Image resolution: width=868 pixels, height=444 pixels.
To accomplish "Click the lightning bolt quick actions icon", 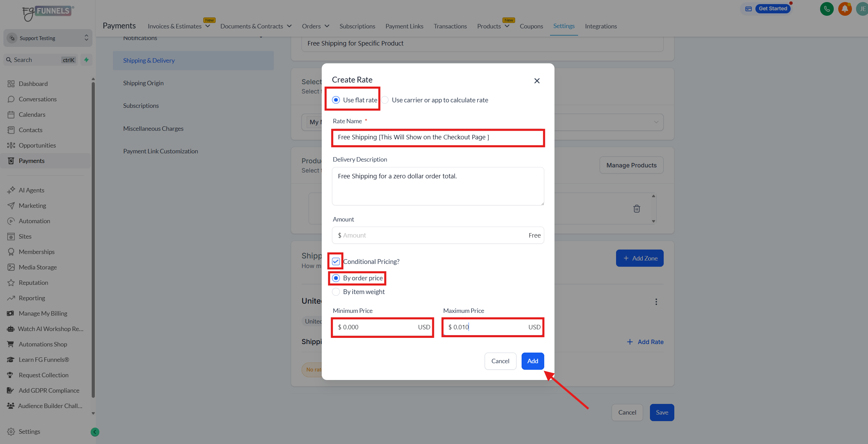I will pyautogui.click(x=86, y=60).
